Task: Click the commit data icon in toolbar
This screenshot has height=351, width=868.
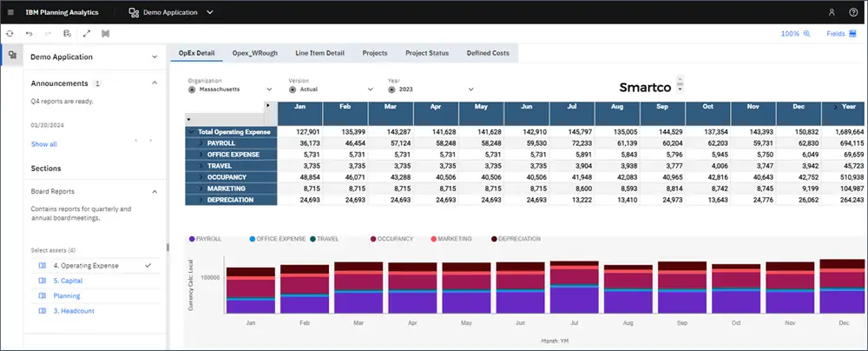Action: [67, 34]
